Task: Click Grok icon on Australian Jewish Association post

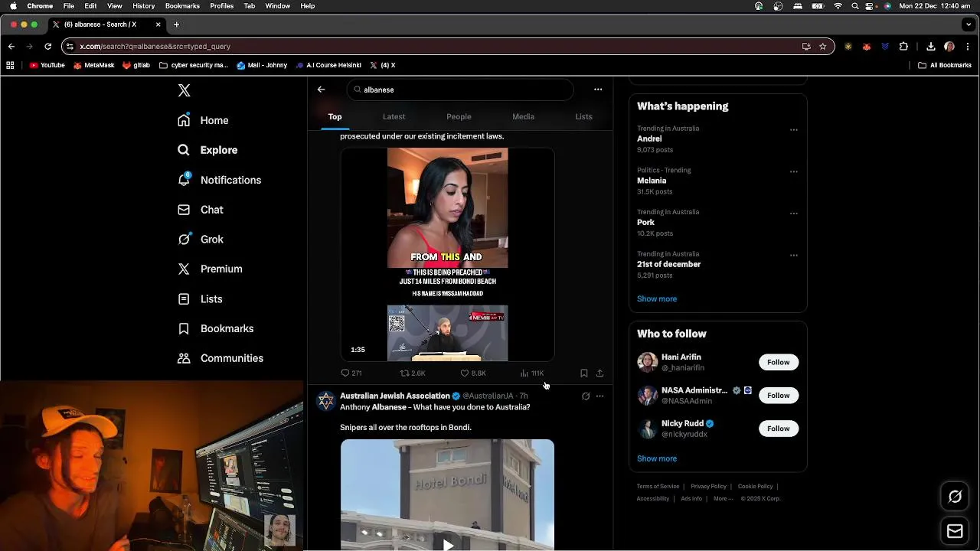Action: [x=586, y=396]
